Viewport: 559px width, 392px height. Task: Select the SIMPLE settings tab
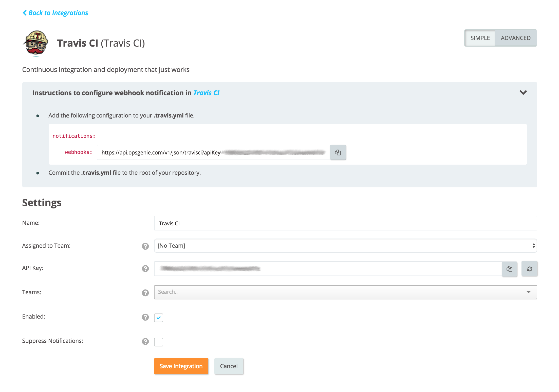click(480, 38)
